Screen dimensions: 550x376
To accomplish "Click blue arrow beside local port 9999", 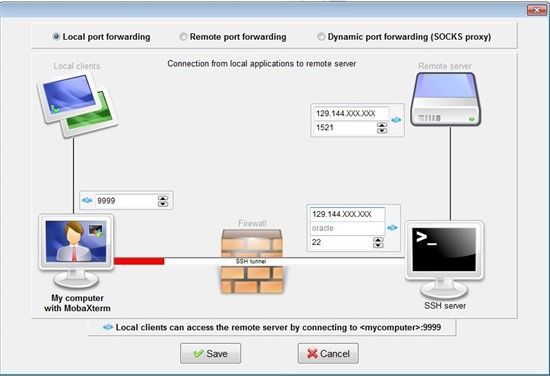I will click(x=87, y=200).
